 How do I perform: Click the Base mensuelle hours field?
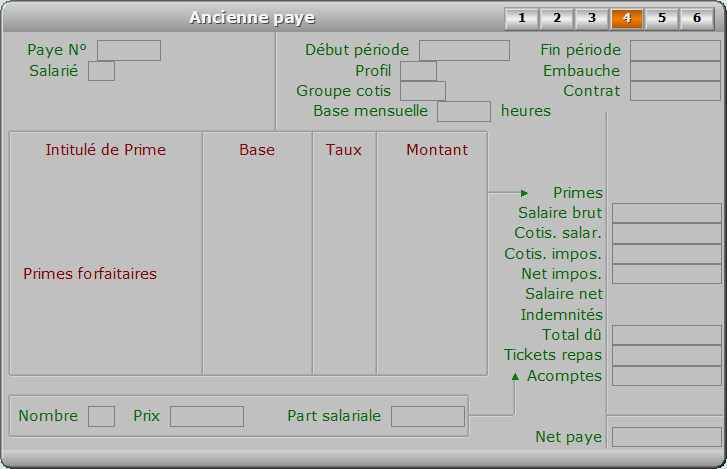[x=464, y=112]
